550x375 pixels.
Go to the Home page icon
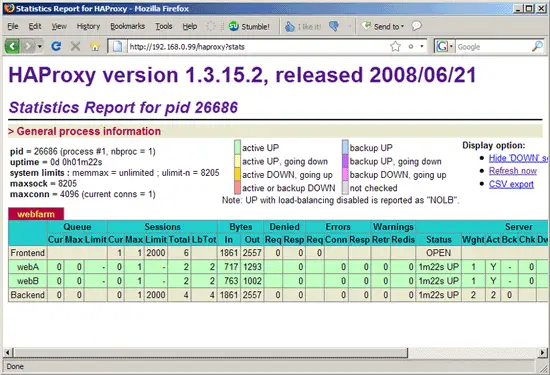click(x=94, y=46)
